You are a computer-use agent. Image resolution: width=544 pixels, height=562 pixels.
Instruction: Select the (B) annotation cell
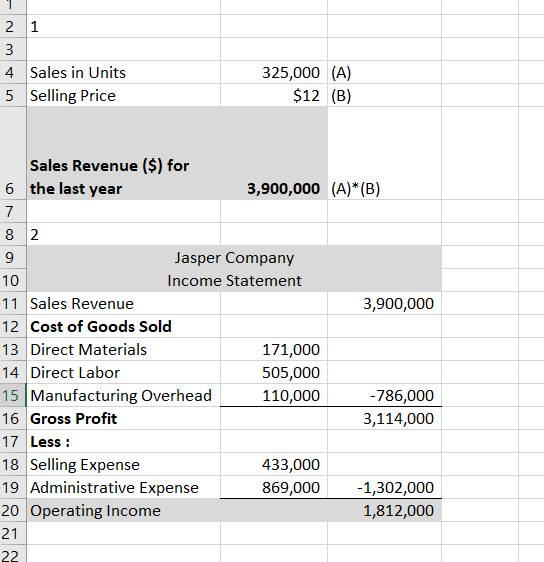point(385,95)
